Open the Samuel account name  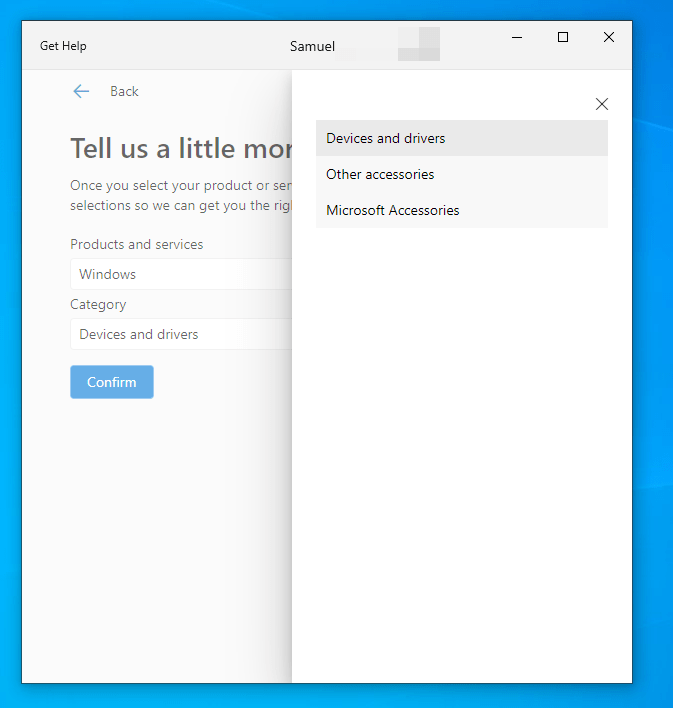tap(313, 46)
